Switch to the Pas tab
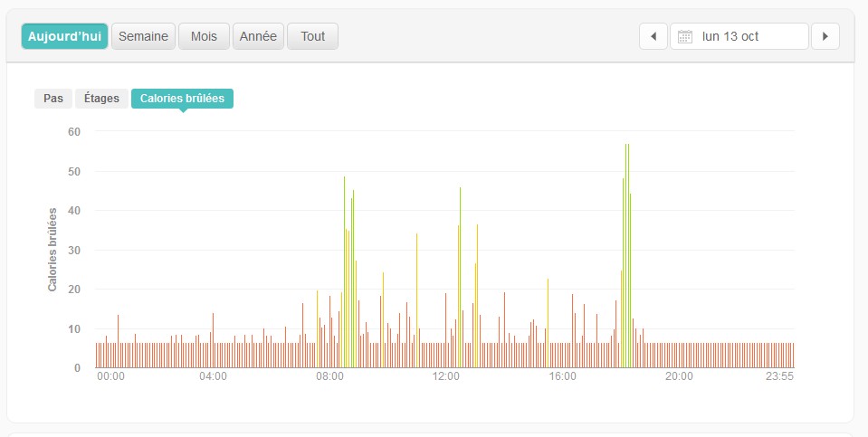Viewport: 868px width, 437px height. [53, 99]
